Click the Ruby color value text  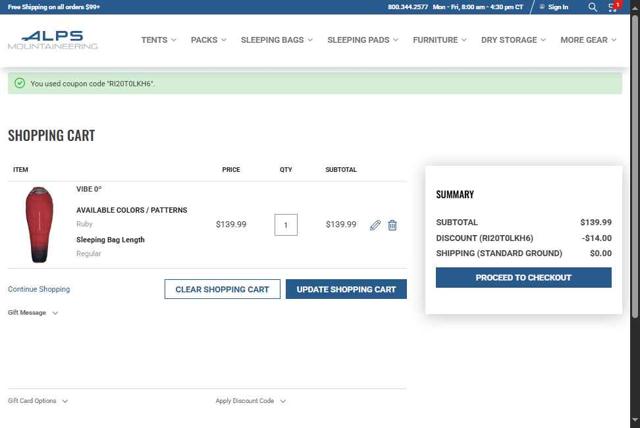(x=84, y=224)
